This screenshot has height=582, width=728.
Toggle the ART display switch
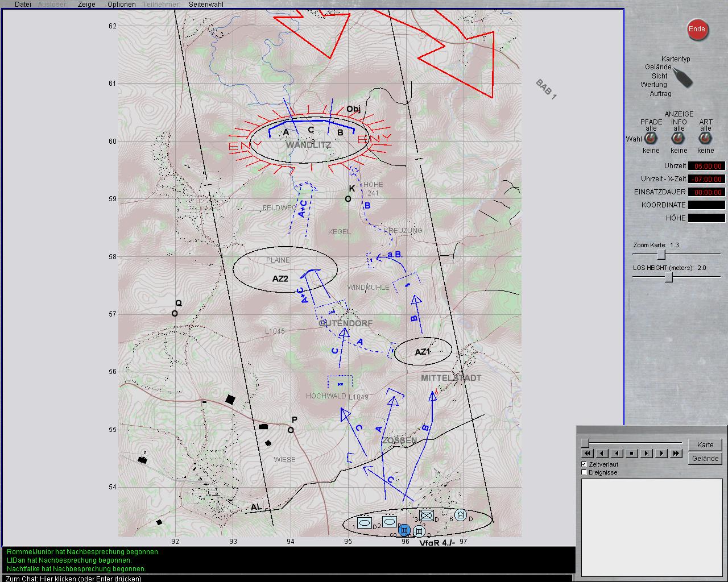(706, 139)
